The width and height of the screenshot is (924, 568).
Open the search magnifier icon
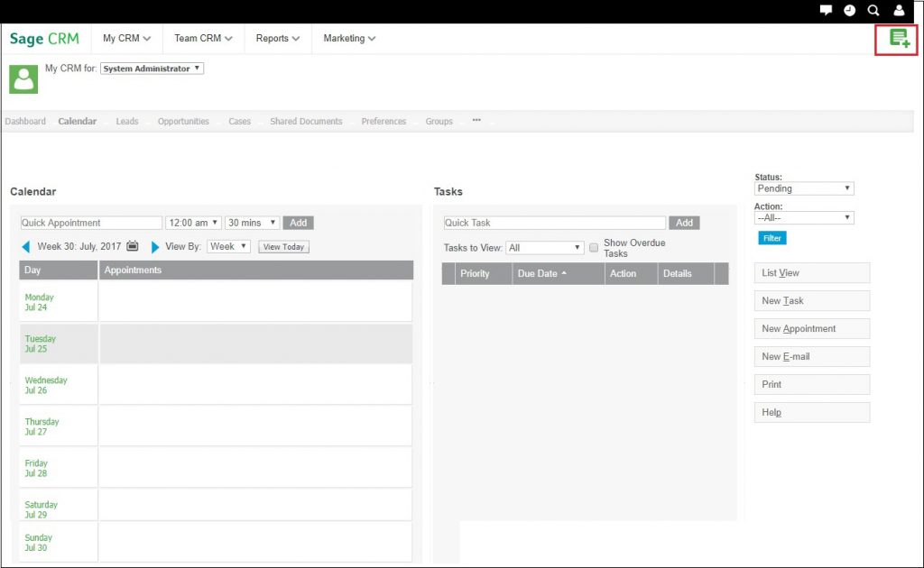click(x=873, y=10)
